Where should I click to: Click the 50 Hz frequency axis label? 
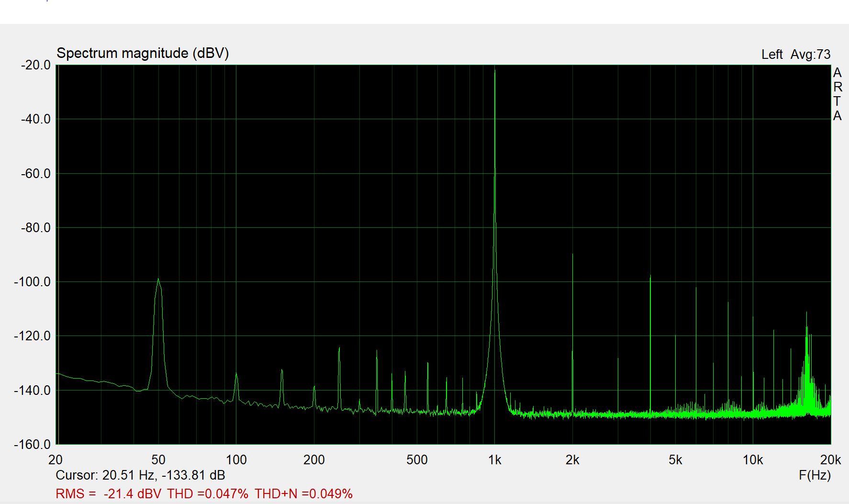pyautogui.click(x=158, y=460)
